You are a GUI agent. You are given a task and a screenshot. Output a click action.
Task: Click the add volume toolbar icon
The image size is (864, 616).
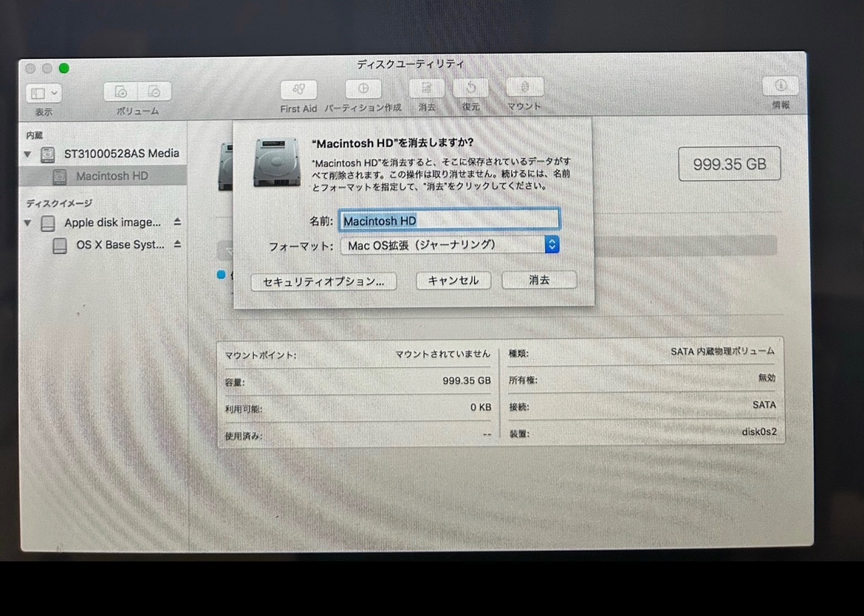point(120,92)
